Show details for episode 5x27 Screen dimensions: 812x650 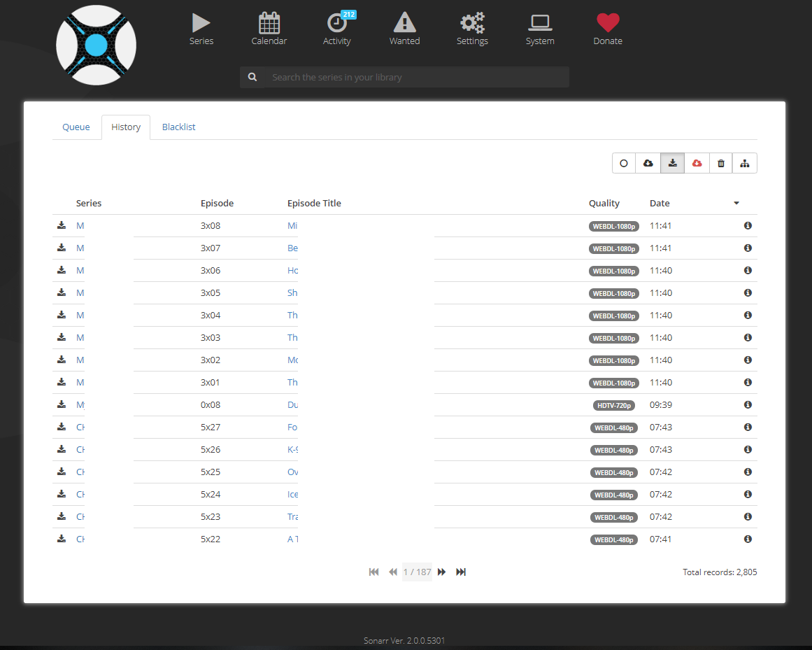748,427
